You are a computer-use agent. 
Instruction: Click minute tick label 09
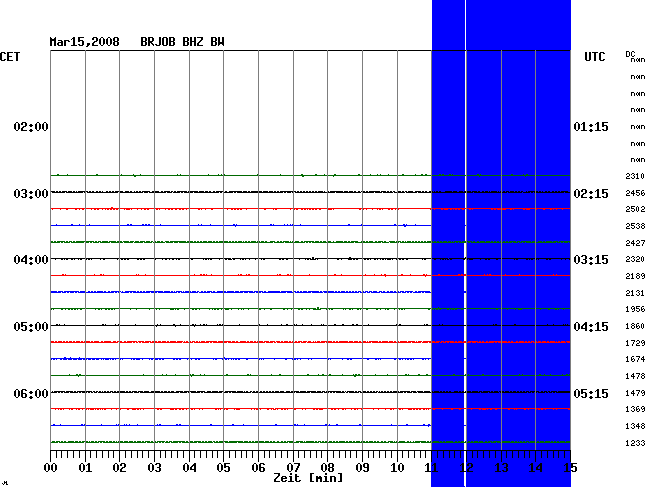coord(362,468)
